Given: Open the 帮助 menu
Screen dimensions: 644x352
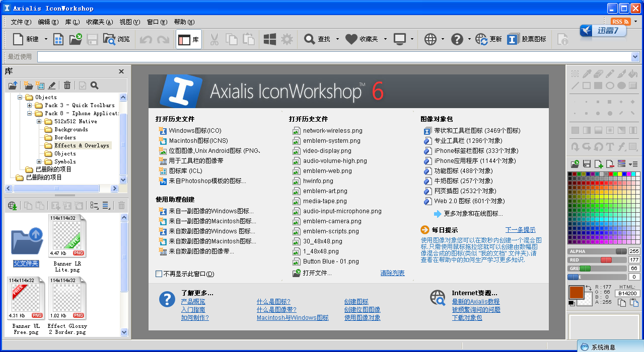Looking at the screenshot, I should [x=184, y=22].
